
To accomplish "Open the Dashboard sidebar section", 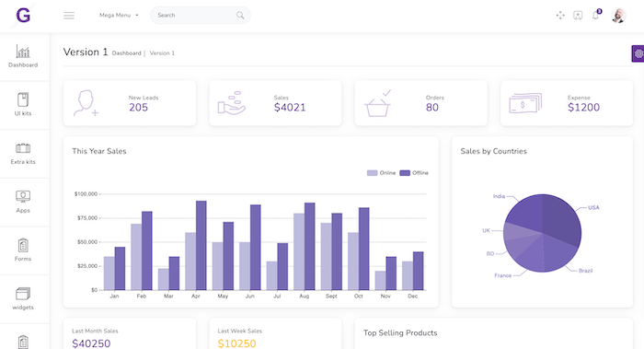I will [x=23, y=57].
